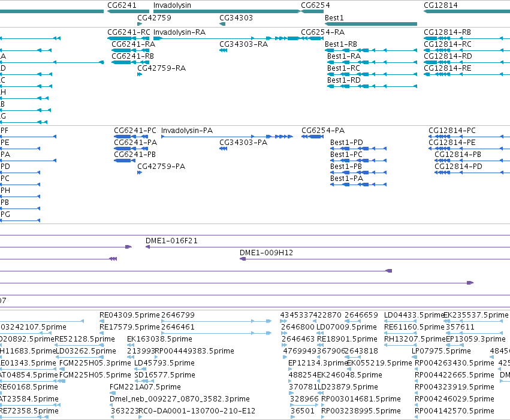Click the Invadolysin gene label
510x420 pixels.
172,5
